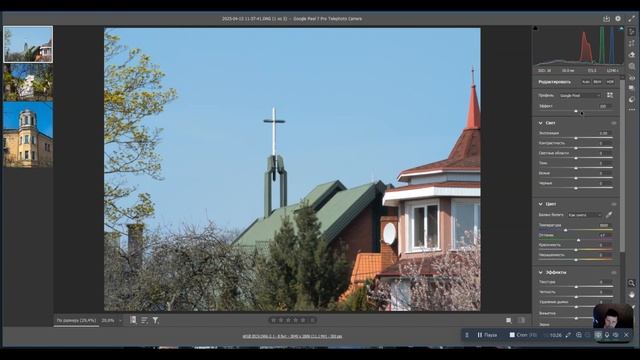This screenshot has width=640, height=360.
Task: Select the yellow tower building thumbnail
Action: tap(28, 135)
